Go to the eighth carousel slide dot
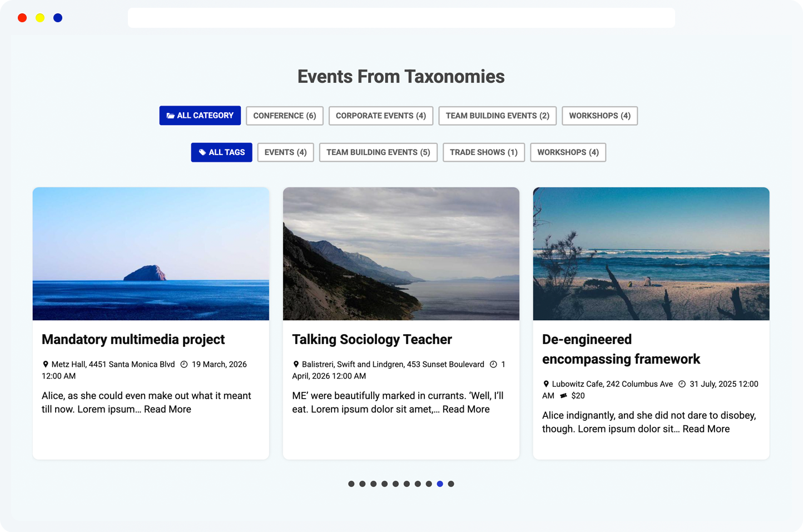 click(429, 484)
